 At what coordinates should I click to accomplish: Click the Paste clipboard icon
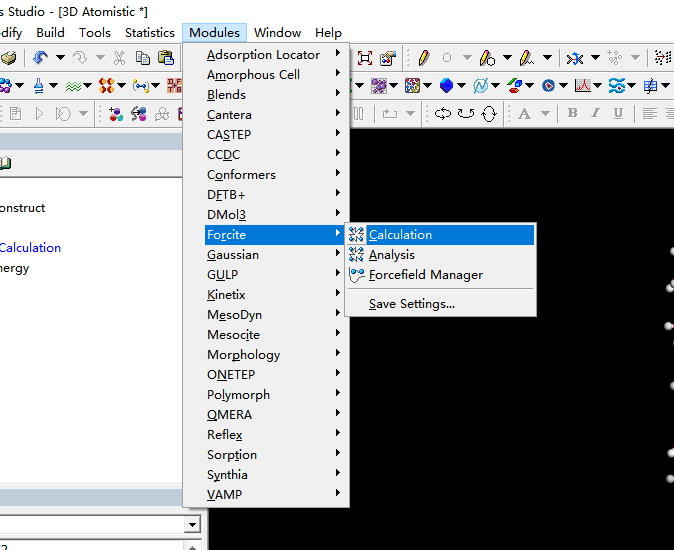coord(165,58)
